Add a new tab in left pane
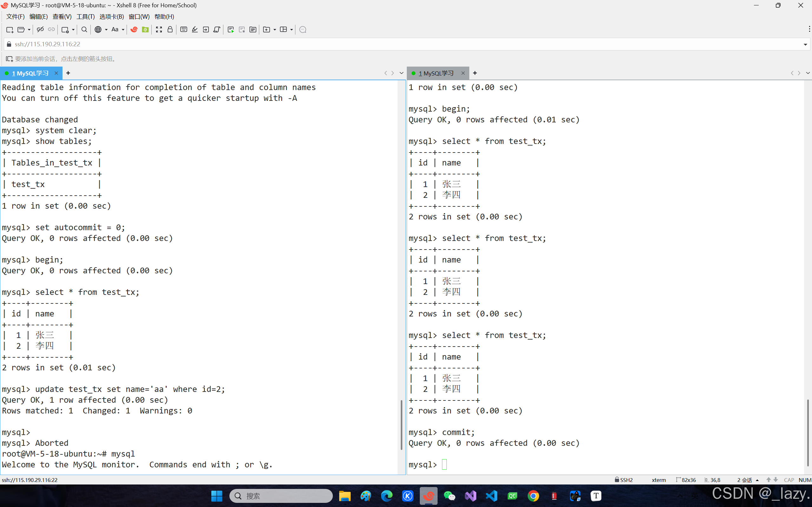812x507 pixels. pyautogui.click(x=68, y=73)
